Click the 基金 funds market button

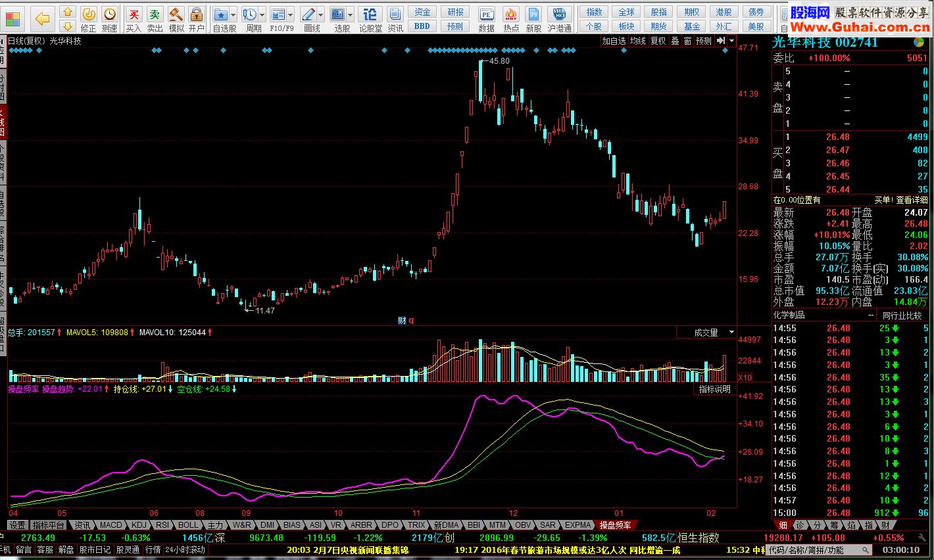[692, 26]
